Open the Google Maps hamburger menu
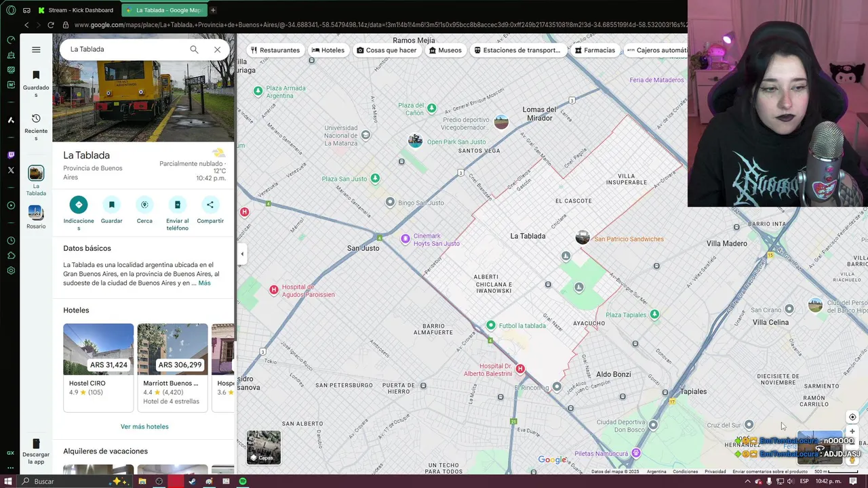 coord(36,49)
